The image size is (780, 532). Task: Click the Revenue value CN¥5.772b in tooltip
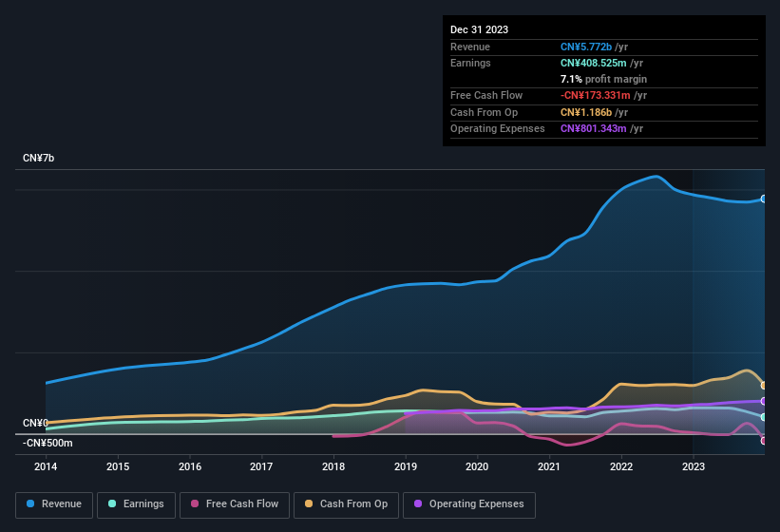586,47
